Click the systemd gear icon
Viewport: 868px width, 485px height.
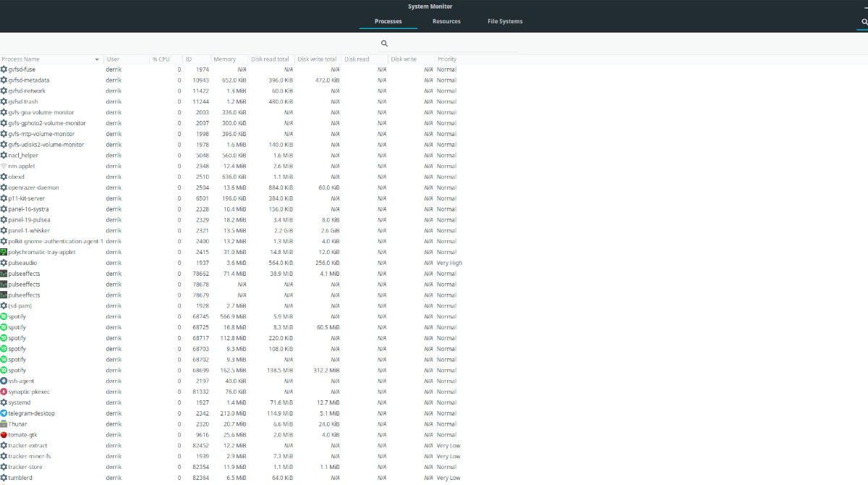[x=4, y=402]
